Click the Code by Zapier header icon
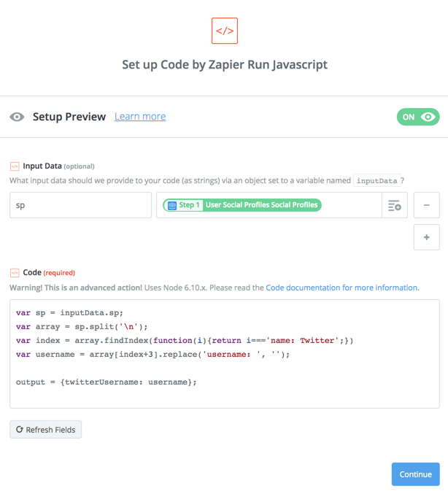 point(224,31)
